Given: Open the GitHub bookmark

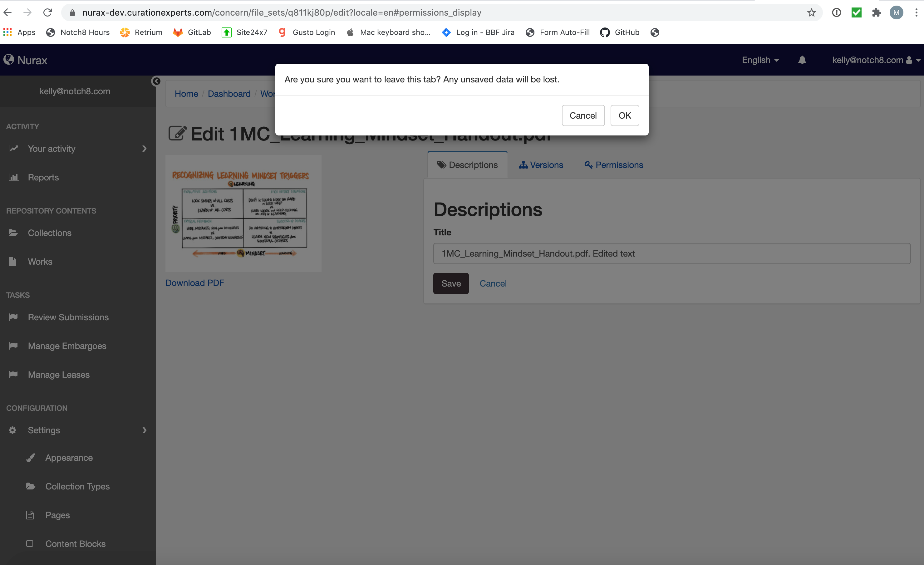Looking at the screenshot, I should pyautogui.click(x=620, y=32).
